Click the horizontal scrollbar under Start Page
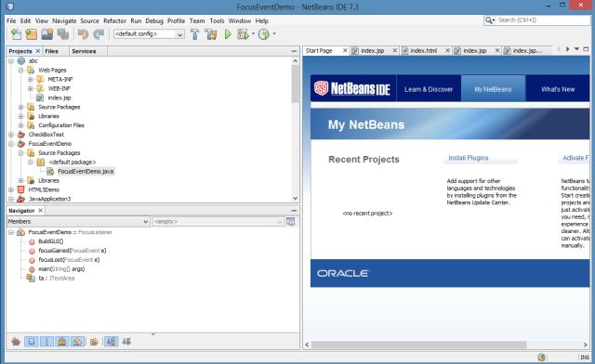This screenshot has width=595, height=364. pos(419,344)
